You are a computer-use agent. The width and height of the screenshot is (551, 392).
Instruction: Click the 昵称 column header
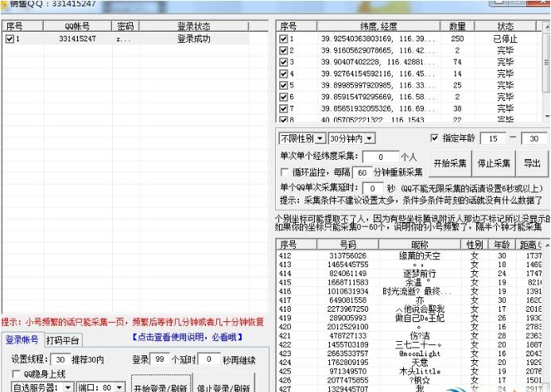point(420,245)
